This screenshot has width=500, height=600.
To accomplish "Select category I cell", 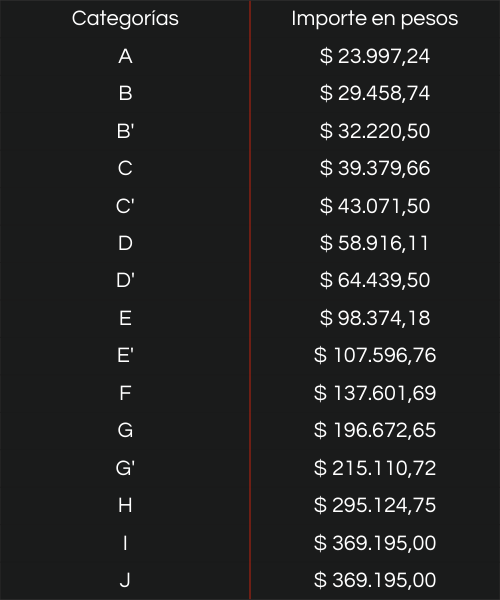I will [125, 543].
